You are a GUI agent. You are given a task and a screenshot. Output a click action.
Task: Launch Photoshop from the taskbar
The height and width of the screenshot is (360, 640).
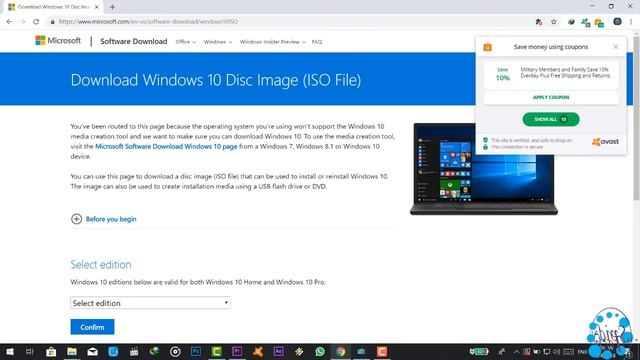click(x=196, y=351)
